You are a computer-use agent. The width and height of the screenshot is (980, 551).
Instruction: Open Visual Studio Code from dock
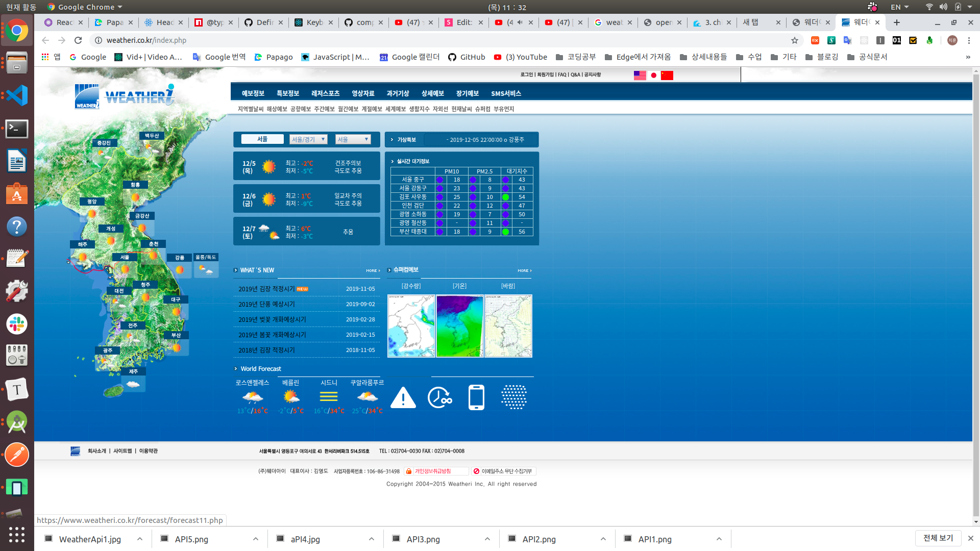pyautogui.click(x=17, y=95)
